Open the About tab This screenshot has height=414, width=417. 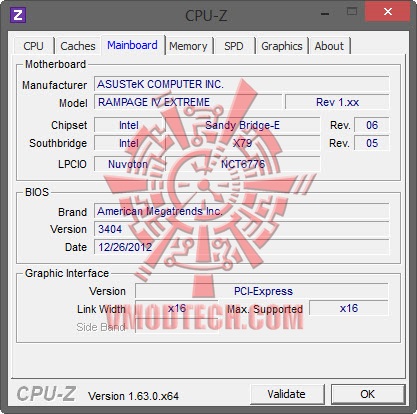click(329, 46)
